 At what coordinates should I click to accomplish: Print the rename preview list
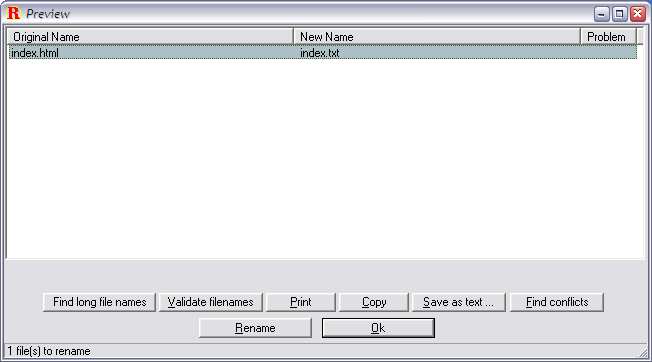(300, 302)
